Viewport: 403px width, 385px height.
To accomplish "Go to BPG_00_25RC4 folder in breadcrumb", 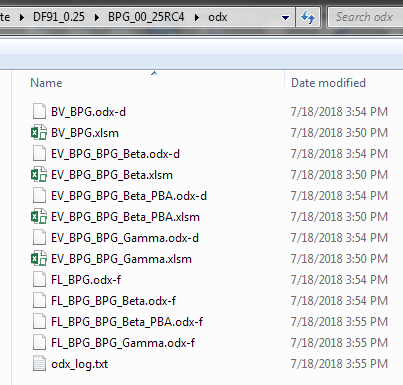I will click(146, 17).
